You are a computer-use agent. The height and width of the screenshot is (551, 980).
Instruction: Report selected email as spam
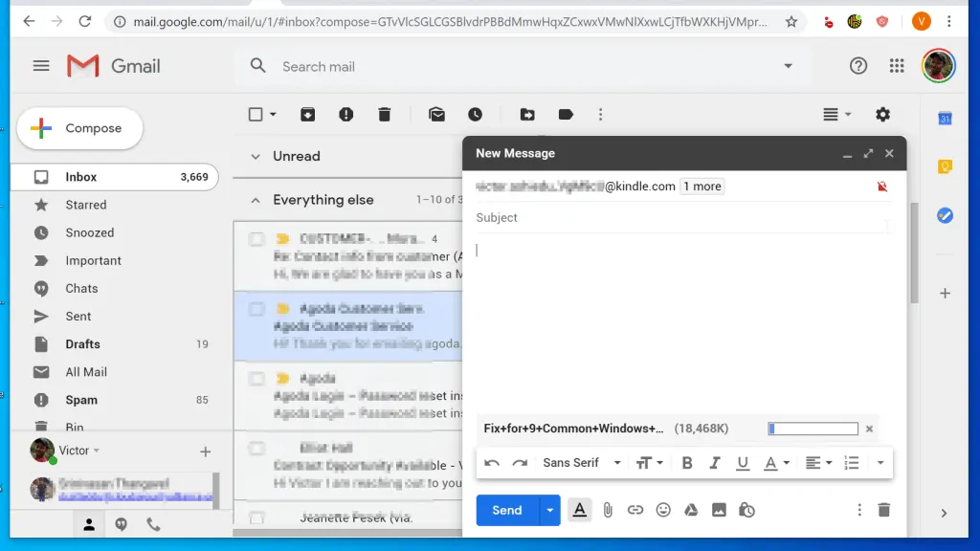345,114
